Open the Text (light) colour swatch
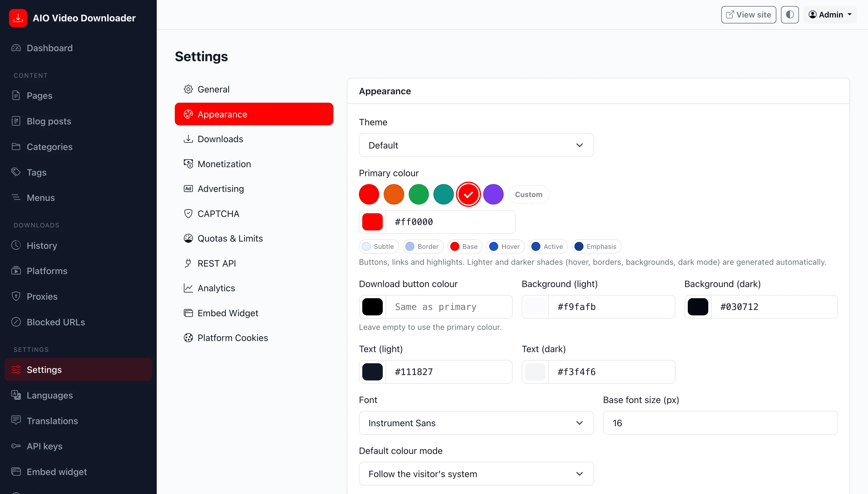Viewport: 868px width, 494px height. [373, 372]
